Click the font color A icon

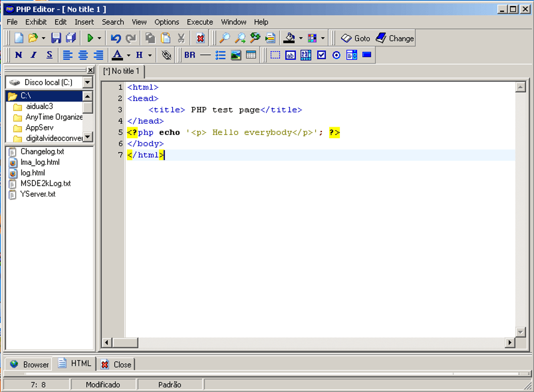click(117, 55)
